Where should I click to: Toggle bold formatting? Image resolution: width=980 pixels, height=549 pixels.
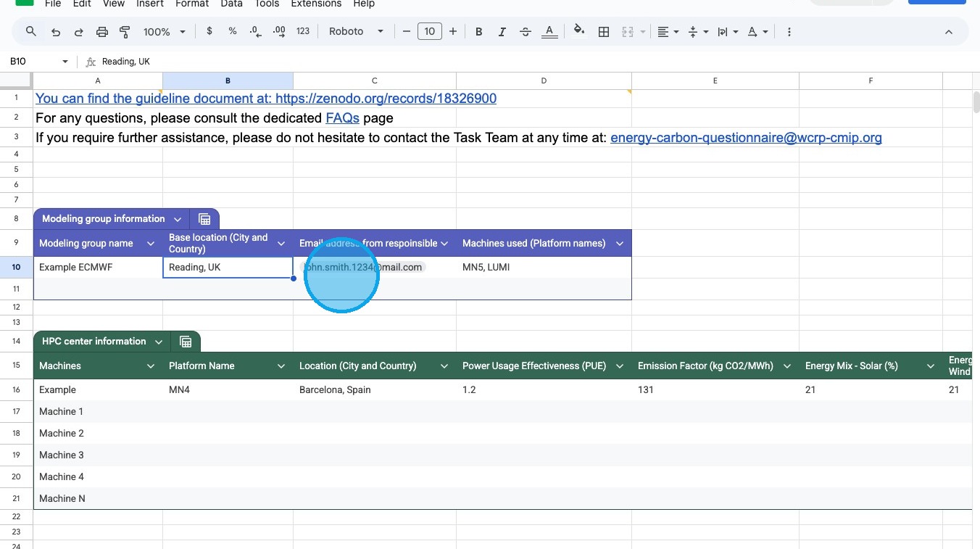pyautogui.click(x=478, y=32)
